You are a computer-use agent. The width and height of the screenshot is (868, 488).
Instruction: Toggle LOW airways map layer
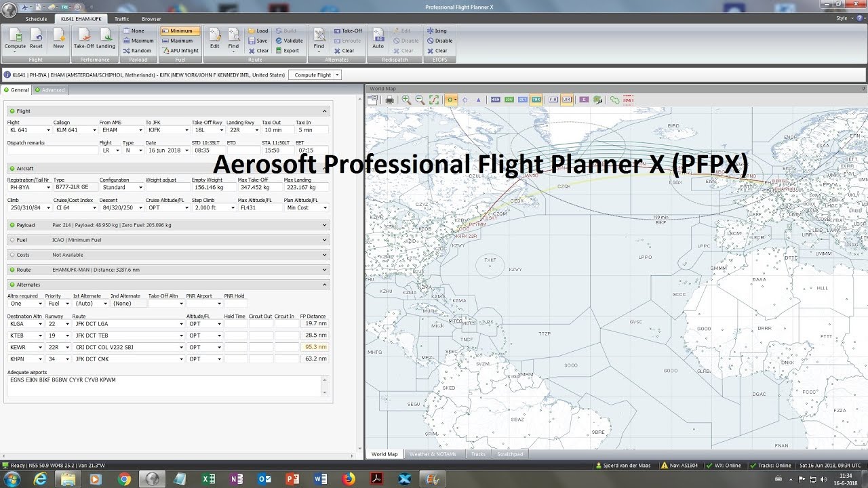(509, 100)
